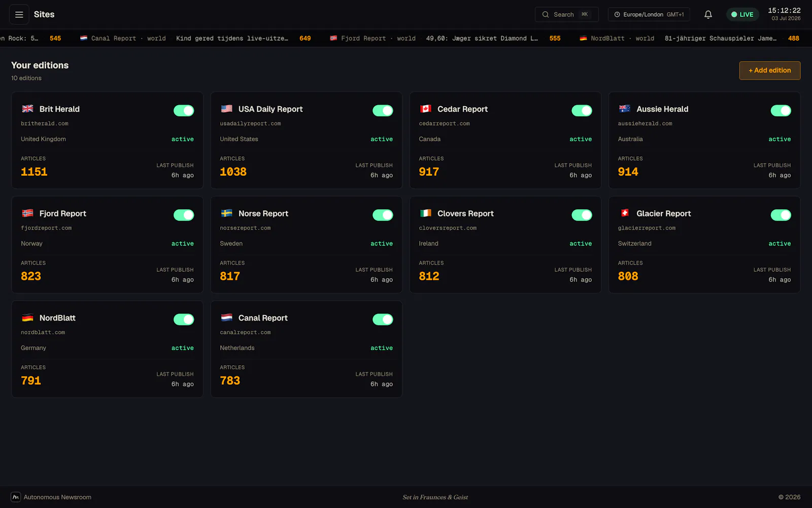Open the NordBlatt card title
Viewport: 812px width, 508px height.
tap(57, 318)
